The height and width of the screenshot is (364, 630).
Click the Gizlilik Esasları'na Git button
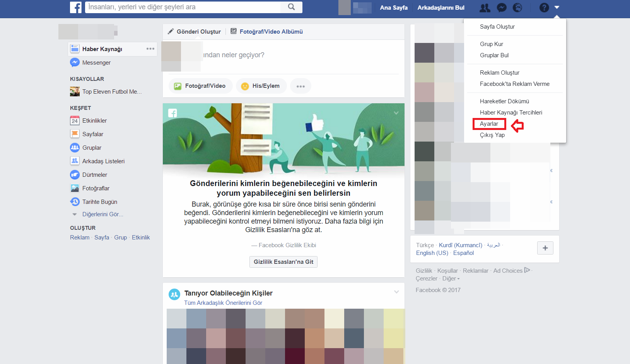[283, 262]
